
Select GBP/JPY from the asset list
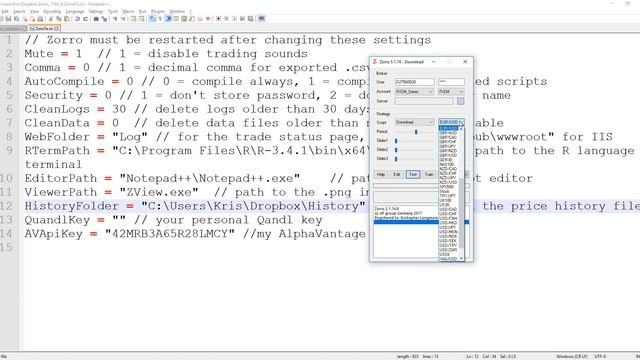click(448, 146)
